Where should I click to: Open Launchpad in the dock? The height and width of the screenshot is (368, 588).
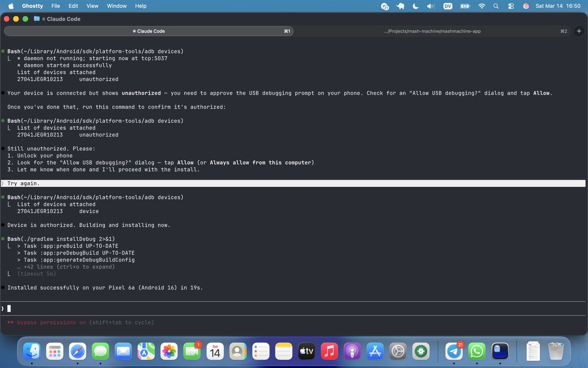click(56, 351)
